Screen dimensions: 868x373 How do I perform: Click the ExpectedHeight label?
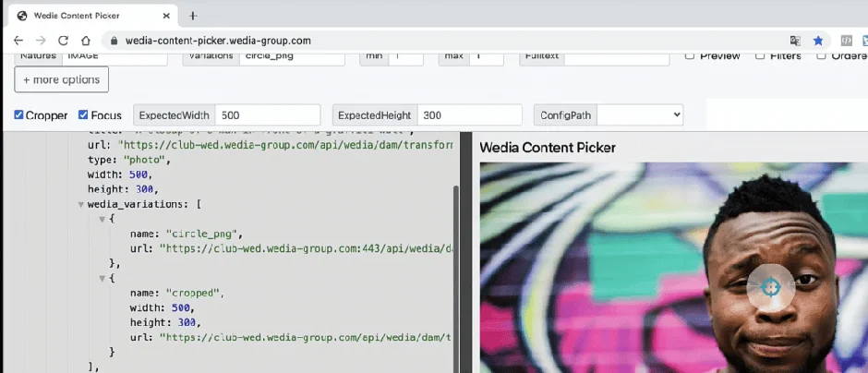click(375, 115)
